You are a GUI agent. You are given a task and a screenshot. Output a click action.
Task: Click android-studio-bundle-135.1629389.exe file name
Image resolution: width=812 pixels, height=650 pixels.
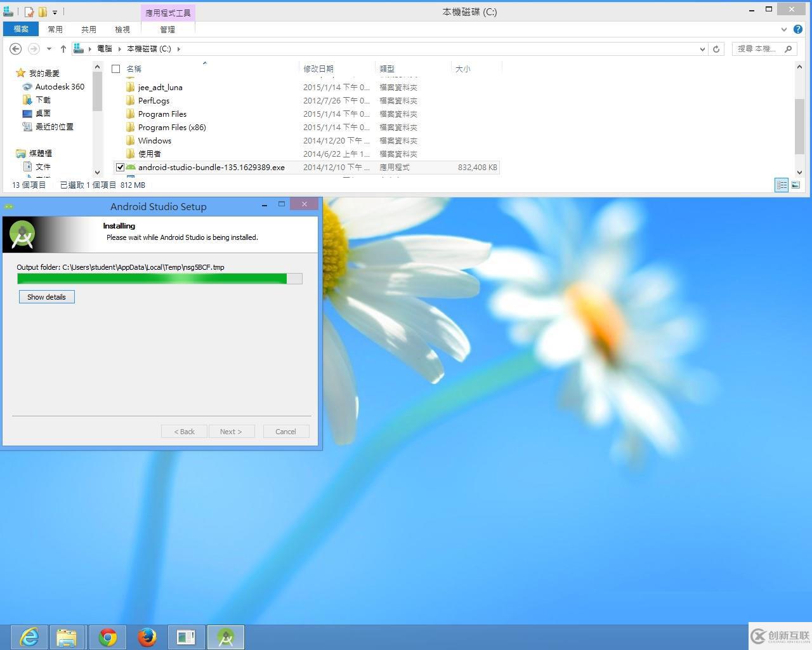[x=211, y=168]
